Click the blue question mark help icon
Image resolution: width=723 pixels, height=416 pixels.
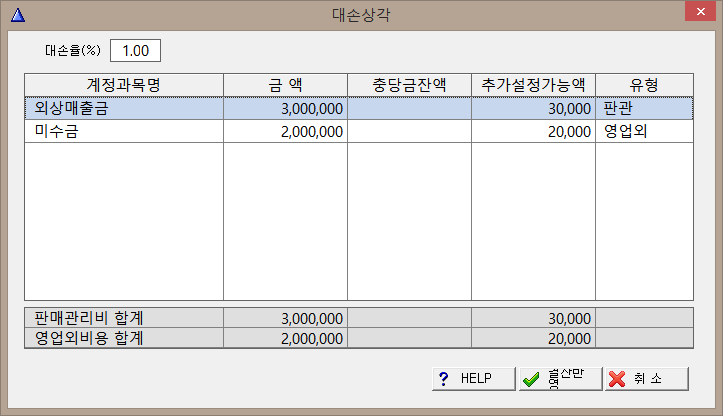click(x=444, y=379)
